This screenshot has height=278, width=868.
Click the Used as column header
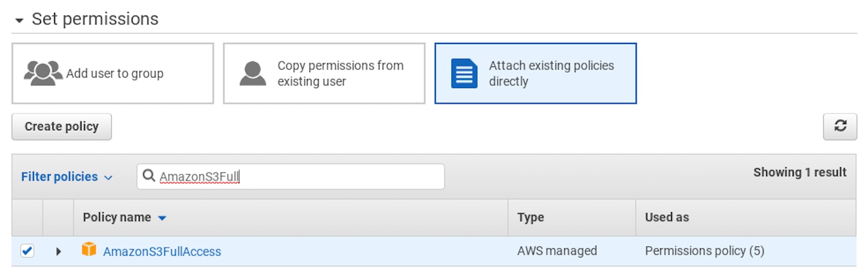coord(666,217)
